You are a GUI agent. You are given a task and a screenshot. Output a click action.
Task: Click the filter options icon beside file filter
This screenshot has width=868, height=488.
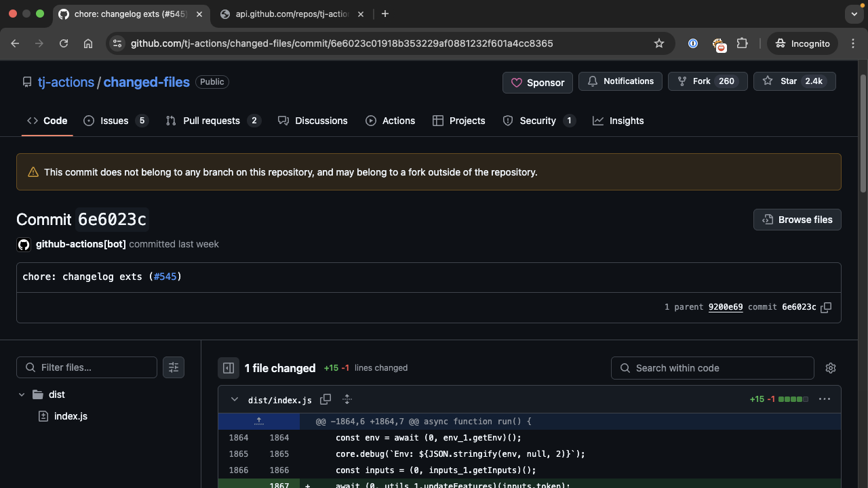click(174, 367)
